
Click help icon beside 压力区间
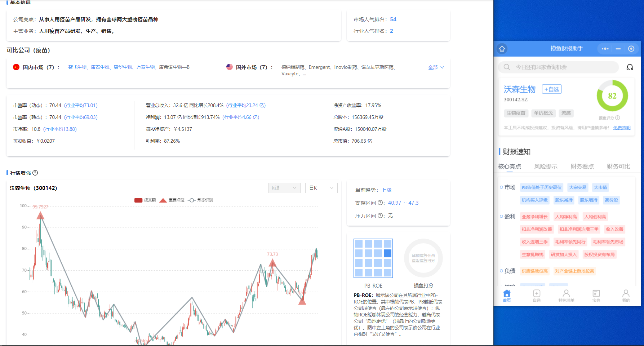[x=380, y=216]
